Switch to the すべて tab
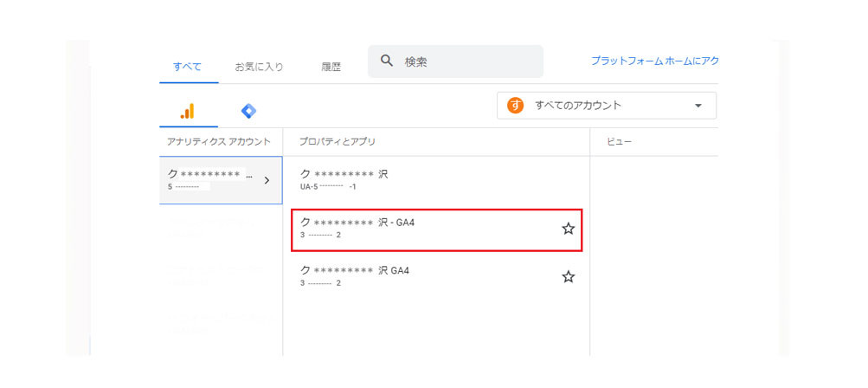 coord(187,67)
